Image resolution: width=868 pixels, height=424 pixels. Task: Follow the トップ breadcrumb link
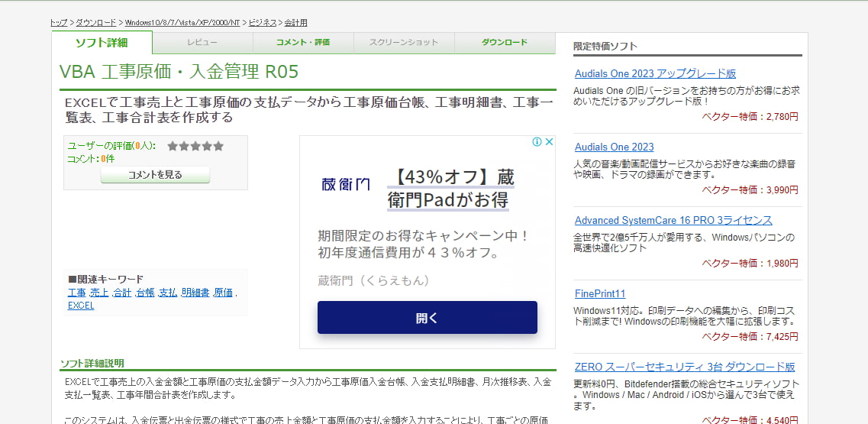coord(59,23)
